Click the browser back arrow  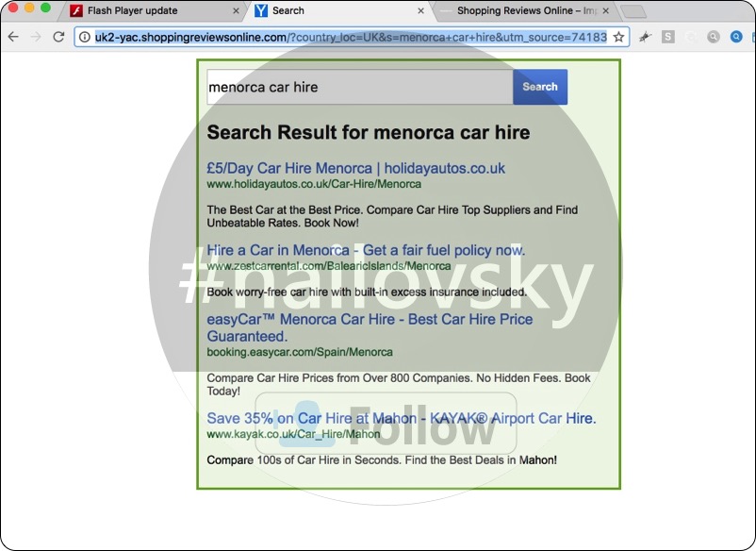(13, 37)
